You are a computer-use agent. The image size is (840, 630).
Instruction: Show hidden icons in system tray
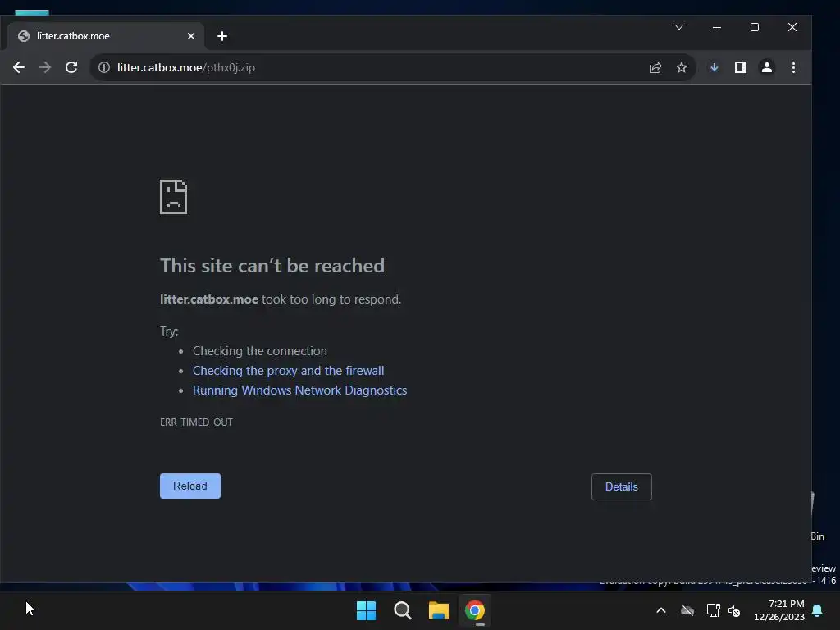[661, 610]
